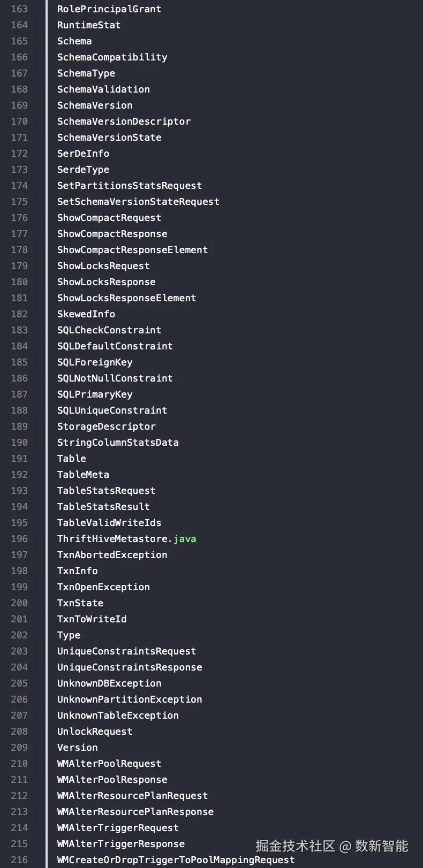Click the SchemaVersionDescriptor line
Viewport: 423px width, 868px height.
pos(124,121)
